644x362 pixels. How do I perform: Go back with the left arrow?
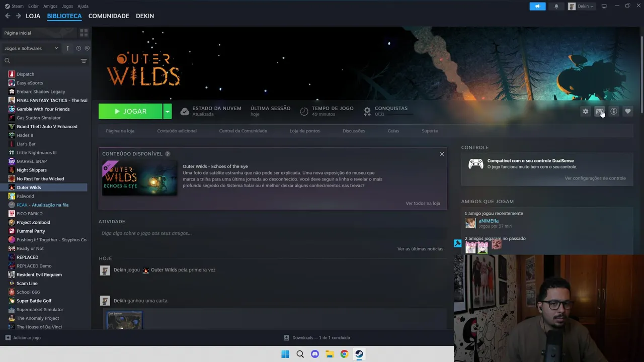8,16
